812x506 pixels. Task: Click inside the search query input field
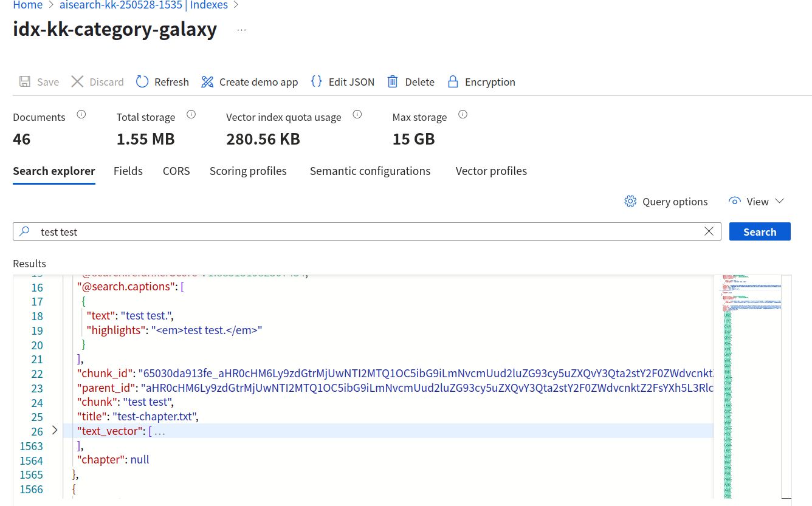point(243,231)
